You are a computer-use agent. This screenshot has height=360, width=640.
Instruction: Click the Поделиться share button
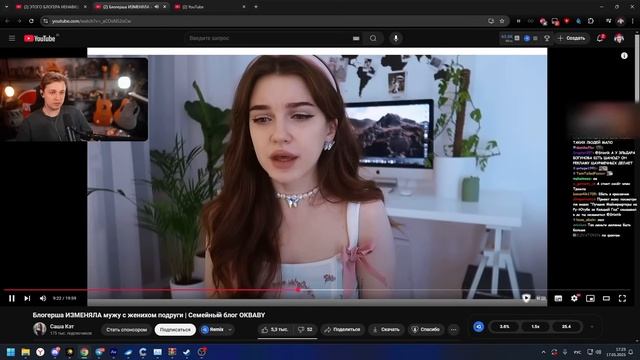click(342, 329)
